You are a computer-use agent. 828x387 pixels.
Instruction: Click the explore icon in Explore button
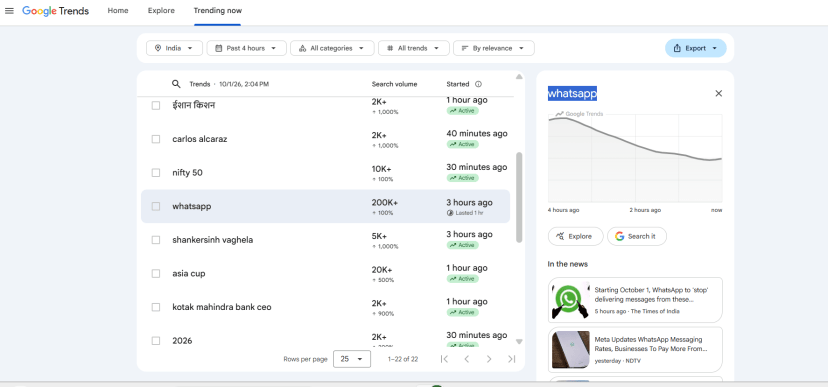561,237
